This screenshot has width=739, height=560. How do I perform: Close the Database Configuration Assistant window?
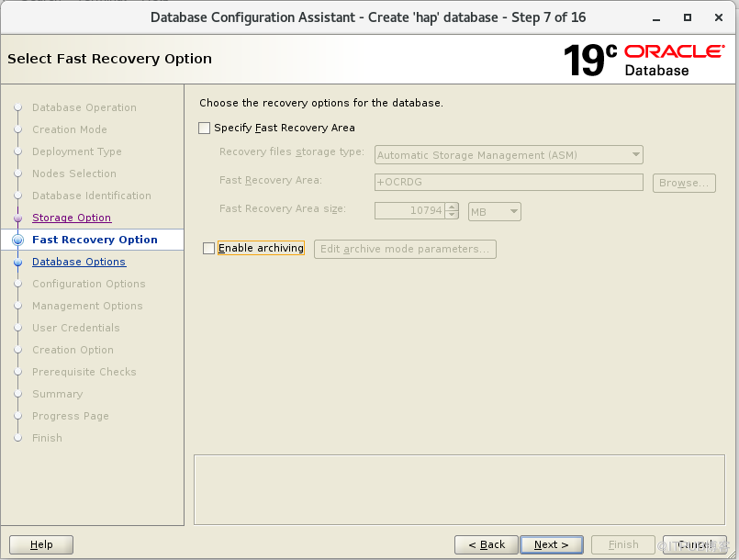718,18
